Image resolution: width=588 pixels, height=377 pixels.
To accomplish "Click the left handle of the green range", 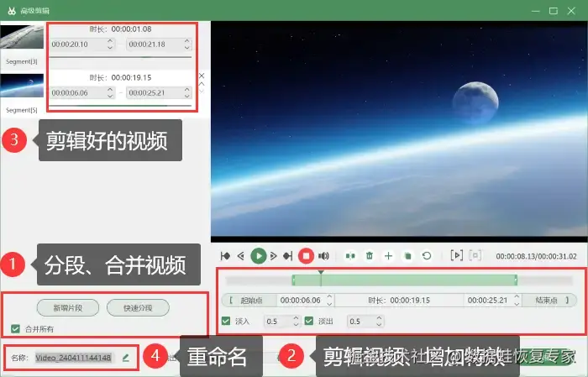I will click(294, 280).
